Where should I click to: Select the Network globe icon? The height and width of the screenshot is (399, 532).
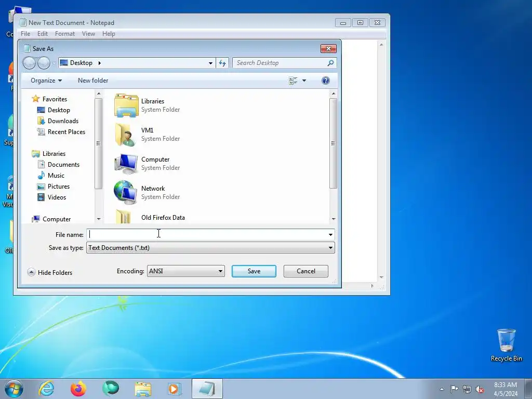(126, 192)
